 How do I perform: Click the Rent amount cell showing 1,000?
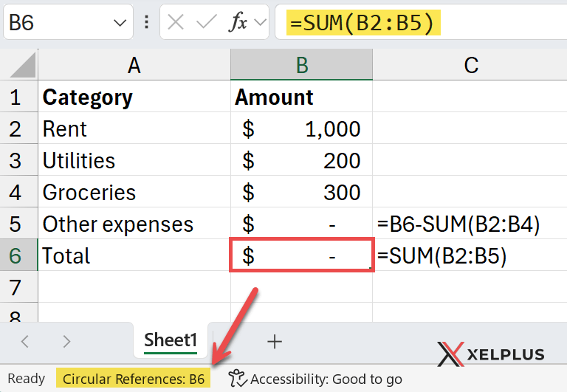(301, 129)
